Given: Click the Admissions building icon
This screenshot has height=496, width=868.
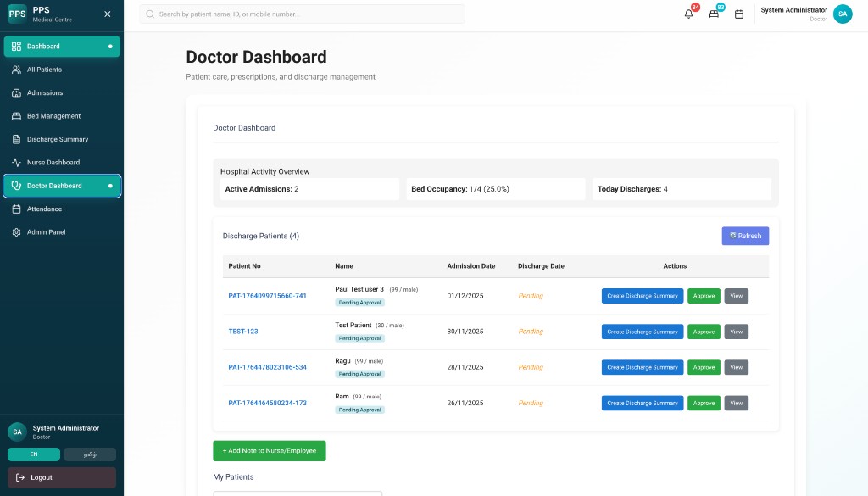Looking at the screenshot, I should [17, 93].
